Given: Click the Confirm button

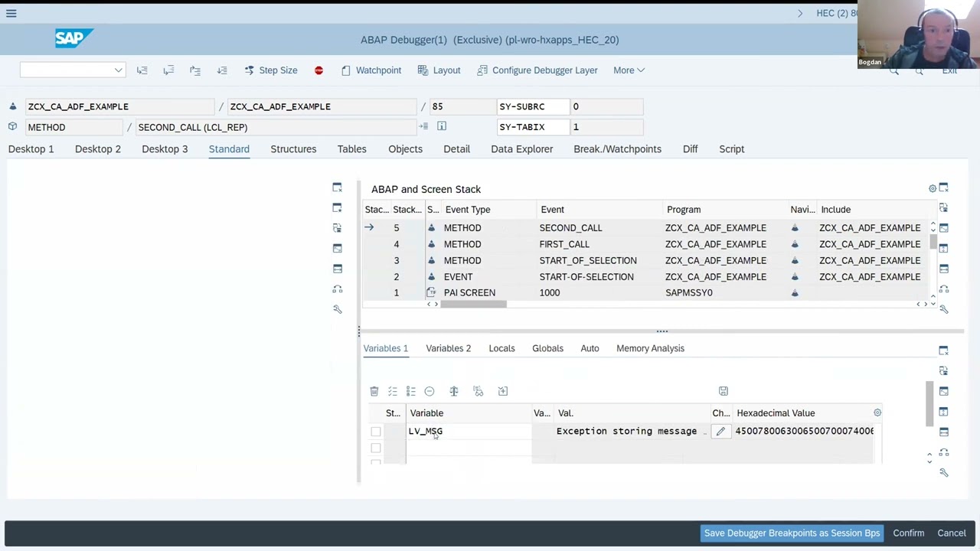Looking at the screenshot, I should 909,533.
